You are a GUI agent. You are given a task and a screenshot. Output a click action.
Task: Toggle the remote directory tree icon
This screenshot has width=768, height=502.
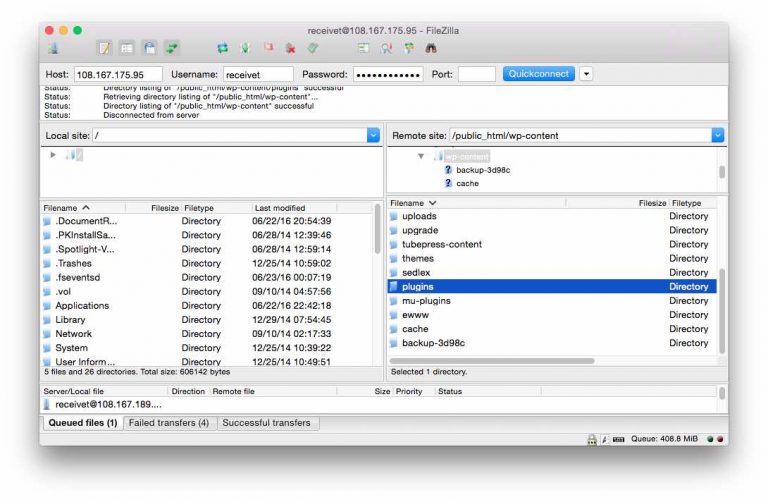pyautogui.click(x=149, y=48)
